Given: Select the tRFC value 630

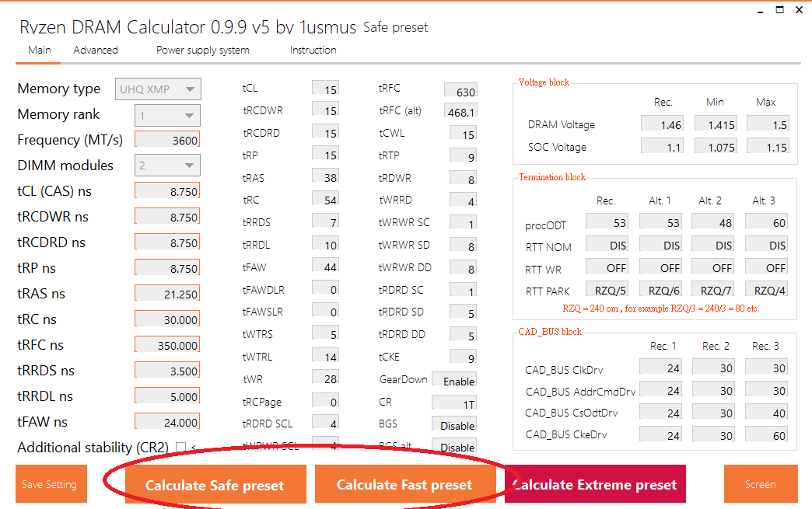Looking at the screenshot, I should (x=461, y=92).
